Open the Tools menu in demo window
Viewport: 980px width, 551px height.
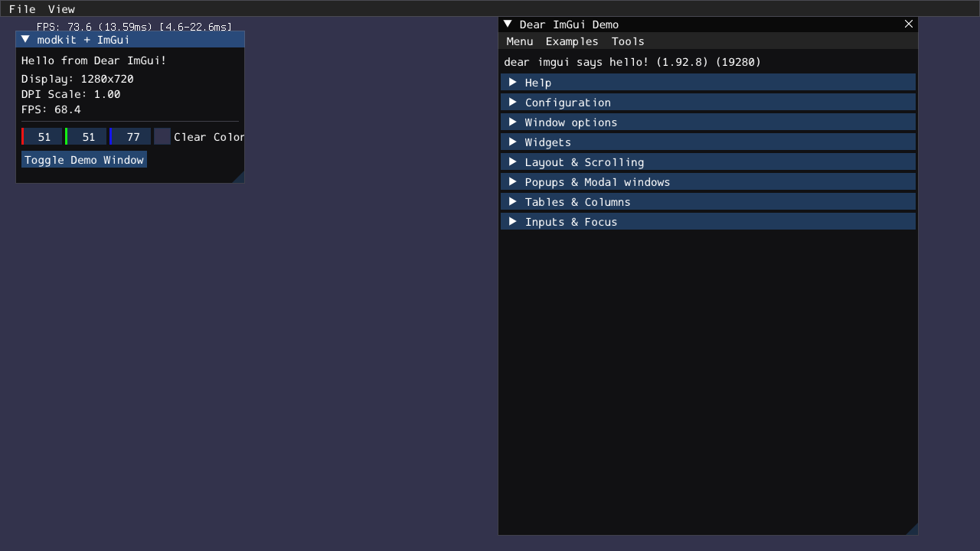click(x=628, y=41)
